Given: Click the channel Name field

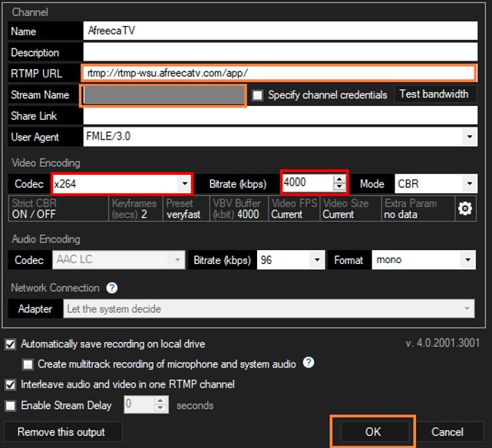Looking at the screenshot, I should pyautogui.click(x=280, y=31).
